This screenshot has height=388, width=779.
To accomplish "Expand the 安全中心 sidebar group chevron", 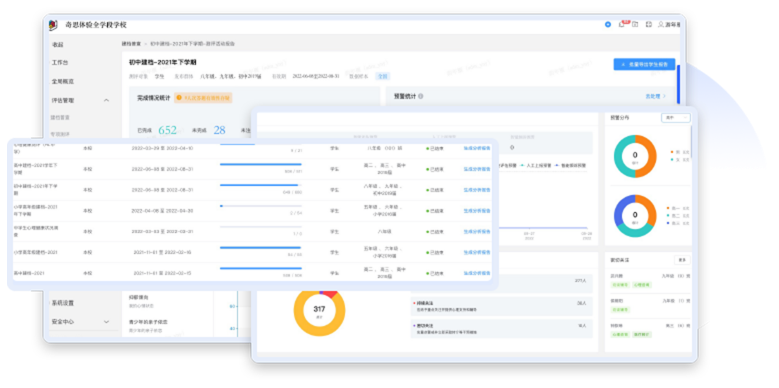I will pyautogui.click(x=106, y=322).
